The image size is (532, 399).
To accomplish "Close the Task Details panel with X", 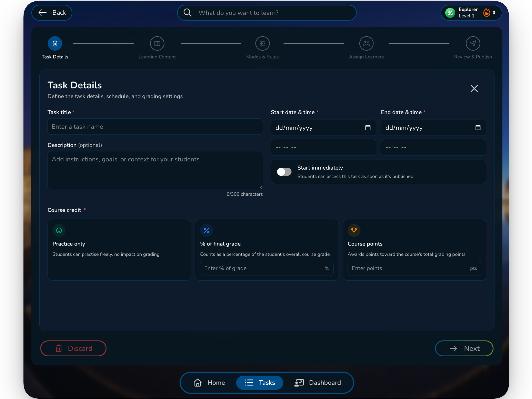I will pyautogui.click(x=474, y=89).
